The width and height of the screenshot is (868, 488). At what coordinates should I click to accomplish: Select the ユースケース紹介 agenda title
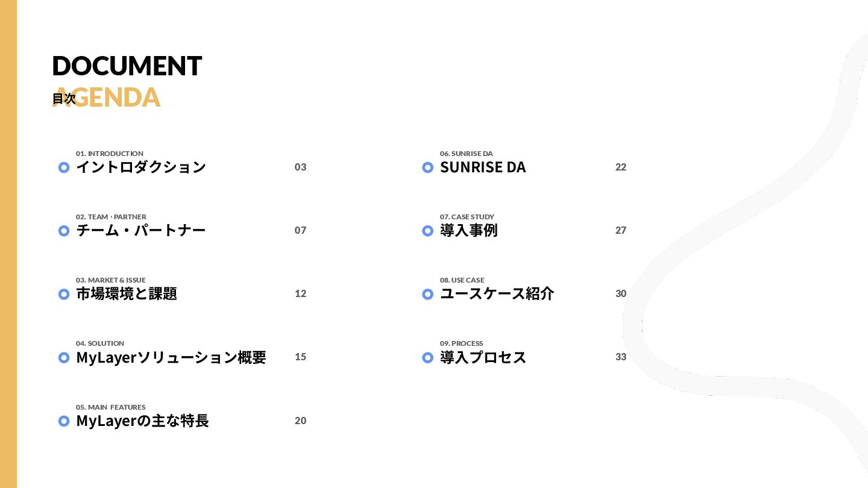[x=497, y=293]
